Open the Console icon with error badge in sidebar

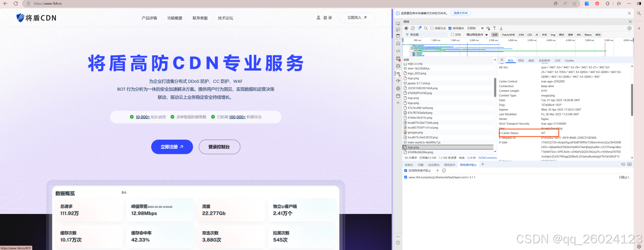tap(398, 58)
